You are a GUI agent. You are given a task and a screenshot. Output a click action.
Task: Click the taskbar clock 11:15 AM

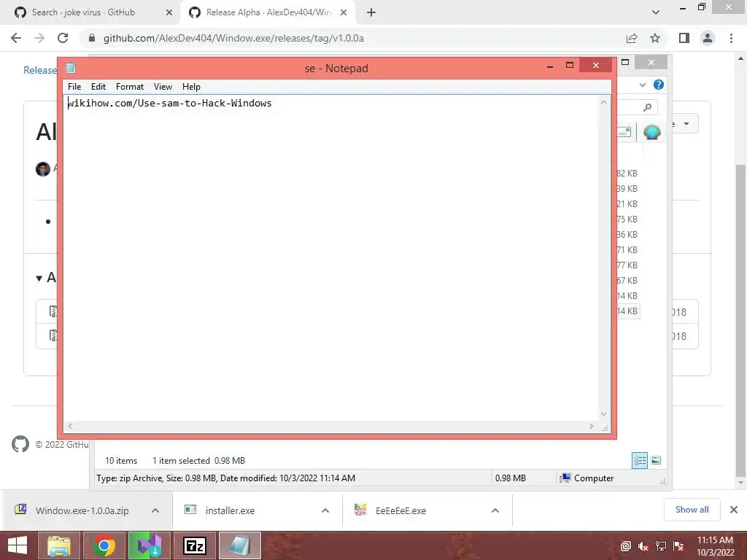tap(715, 540)
